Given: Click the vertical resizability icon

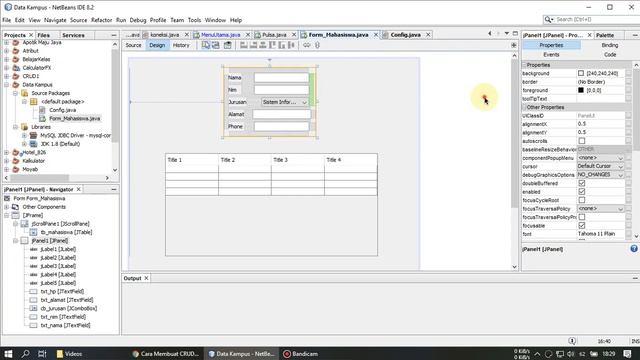Looking at the screenshot, I should coord(317,45).
